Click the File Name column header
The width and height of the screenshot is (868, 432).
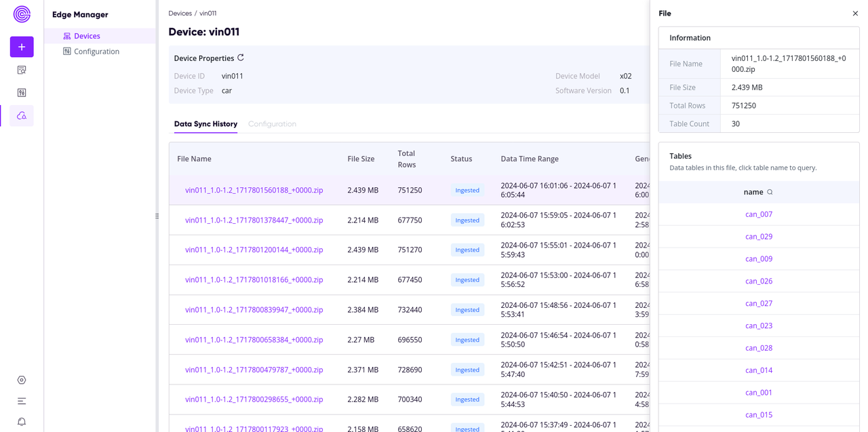point(194,159)
